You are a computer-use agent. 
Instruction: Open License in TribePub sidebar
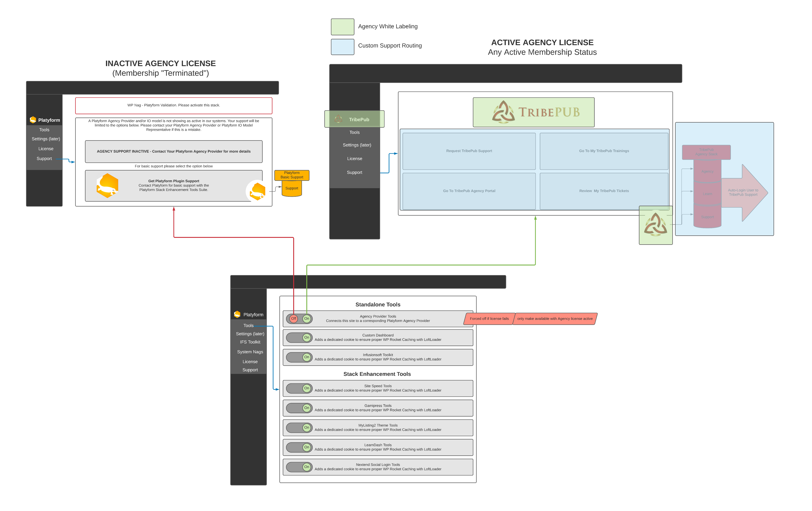354,158
